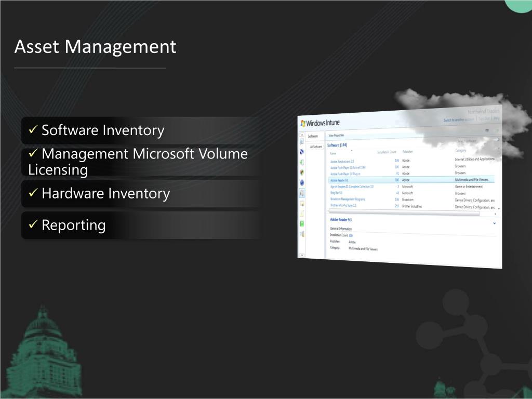Open the Endpoint Protection shield icon
The width and height of the screenshot is (532, 399).
point(302,172)
